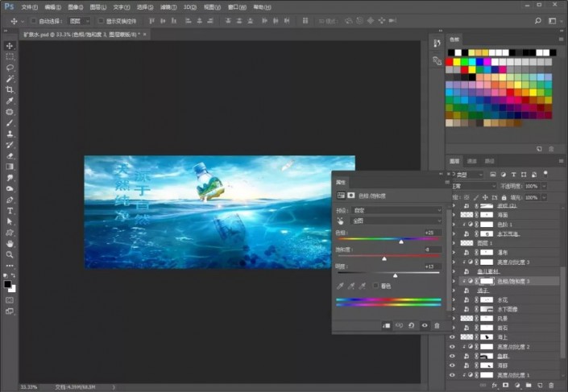Clip adjustment to layer in Properties panel

coord(386,325)
